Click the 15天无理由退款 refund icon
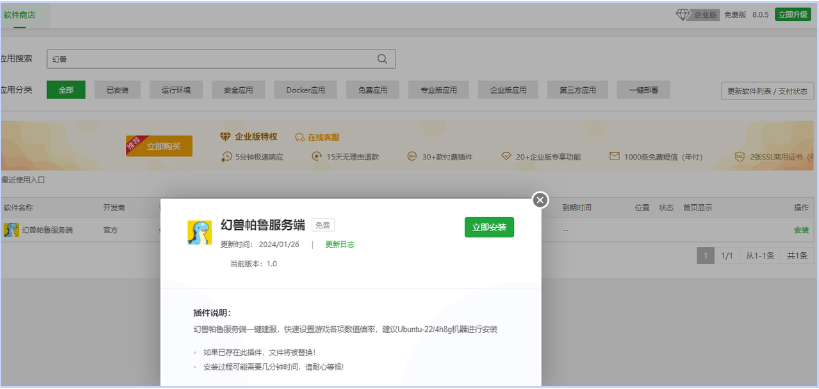 point(316,156)
